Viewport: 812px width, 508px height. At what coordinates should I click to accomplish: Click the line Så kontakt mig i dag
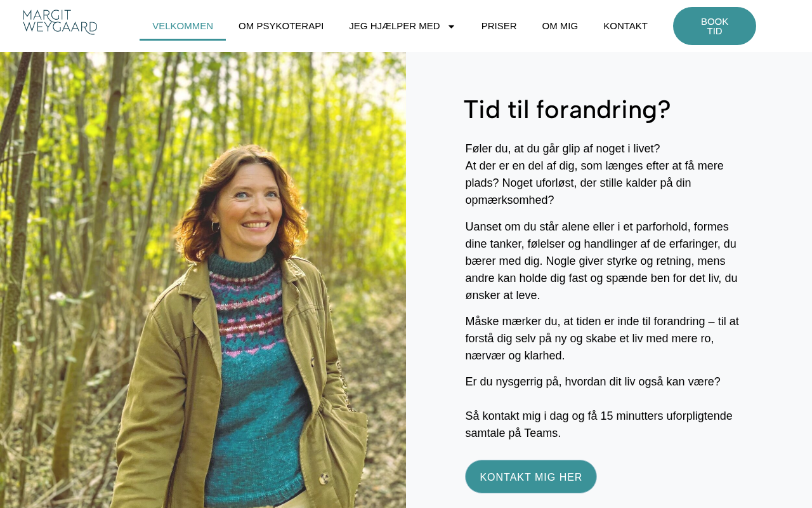click(599, 416)
